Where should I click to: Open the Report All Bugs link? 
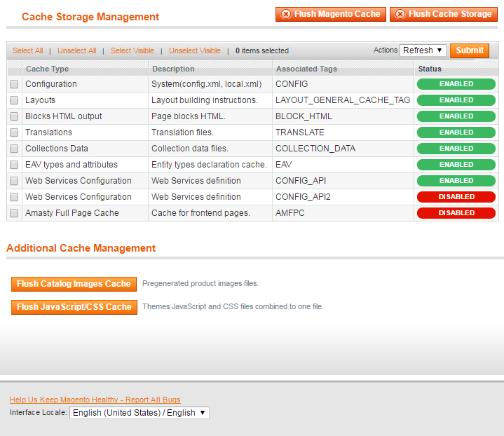point(95,400)
